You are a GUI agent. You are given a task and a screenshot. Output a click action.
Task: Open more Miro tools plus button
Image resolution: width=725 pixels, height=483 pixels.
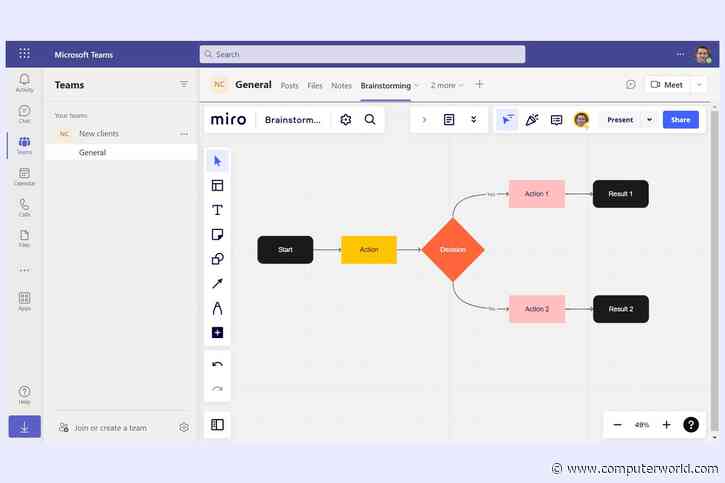(x=217, y=332)
